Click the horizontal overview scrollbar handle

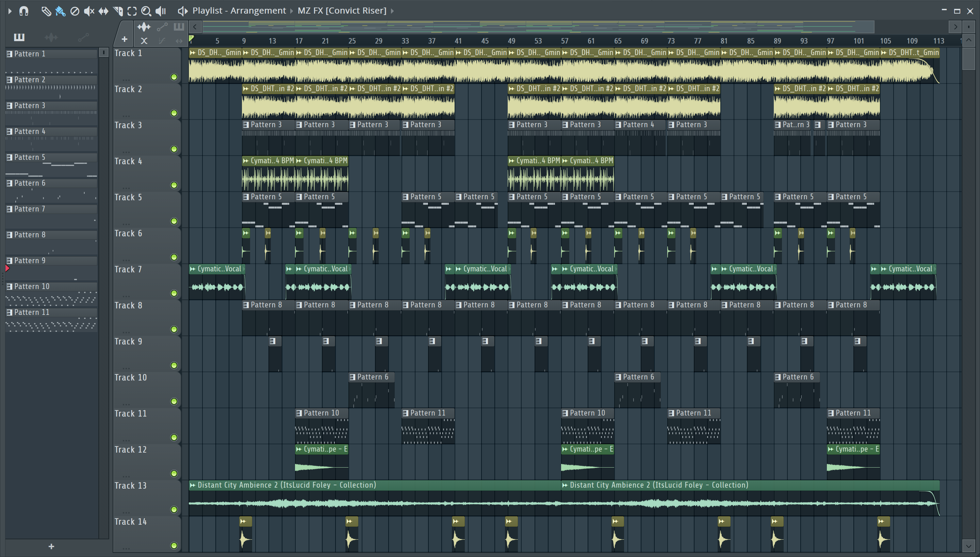538,27
